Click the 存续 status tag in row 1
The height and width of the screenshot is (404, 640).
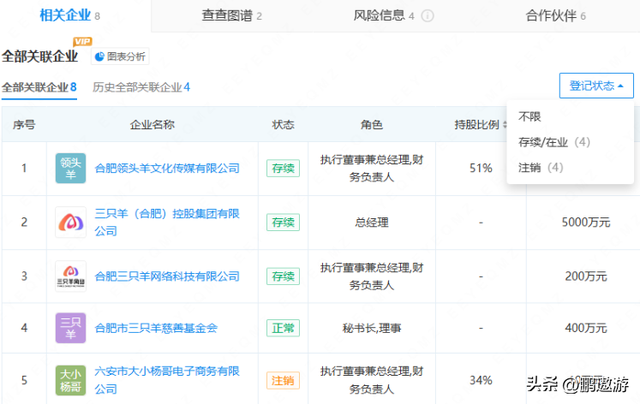tap(283, 168)
